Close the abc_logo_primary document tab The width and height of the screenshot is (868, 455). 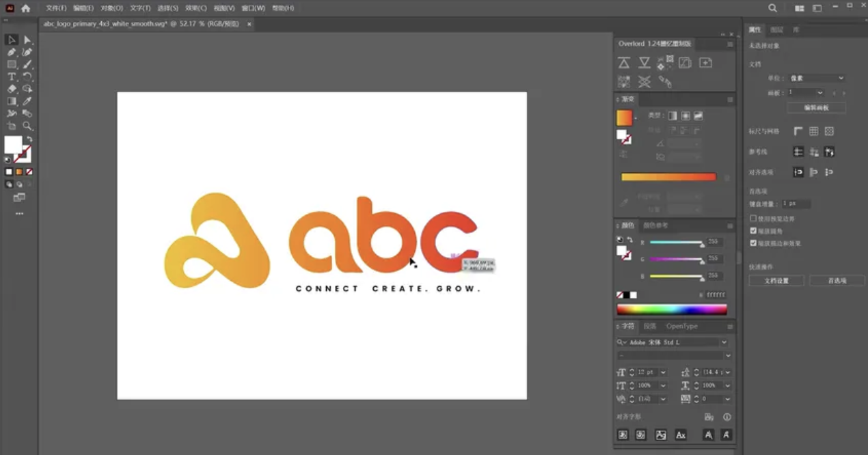[249, 23]
